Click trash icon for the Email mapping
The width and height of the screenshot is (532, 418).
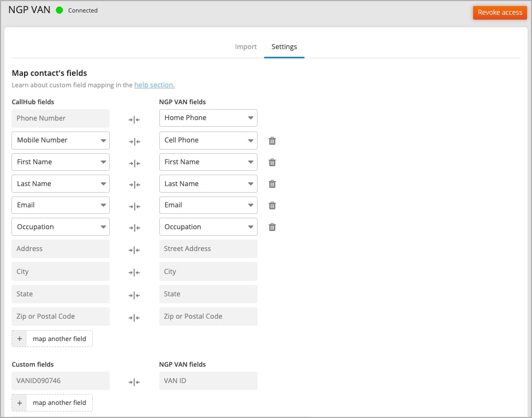pos(272,205)
